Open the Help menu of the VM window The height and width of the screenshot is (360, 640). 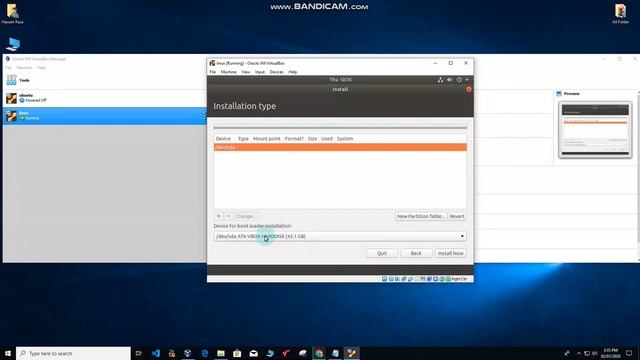[293, 72]
